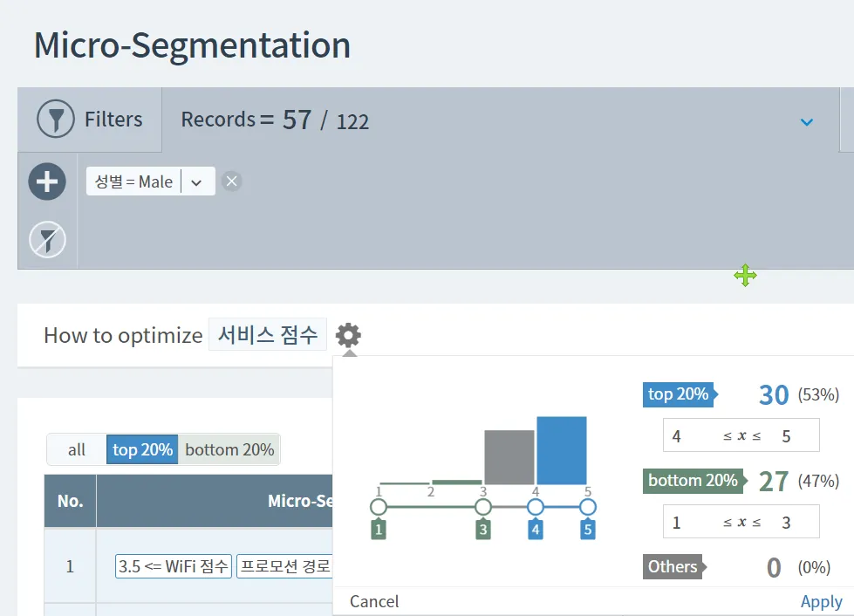854x616 pixels.
Task: Cancel the range settings popup
Action: click(x=374, y=601)
